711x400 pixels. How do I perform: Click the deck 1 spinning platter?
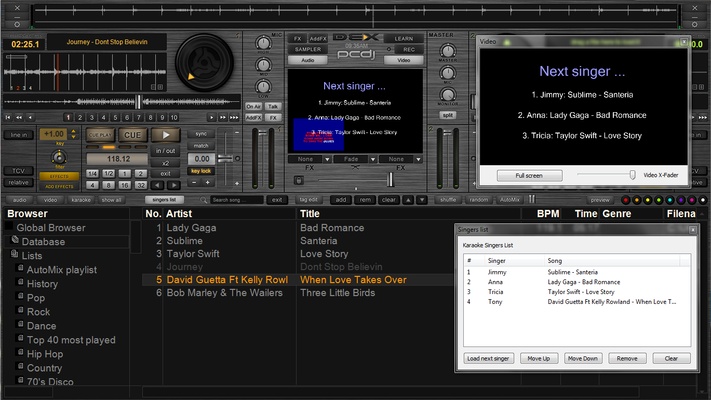click(204, 63)
